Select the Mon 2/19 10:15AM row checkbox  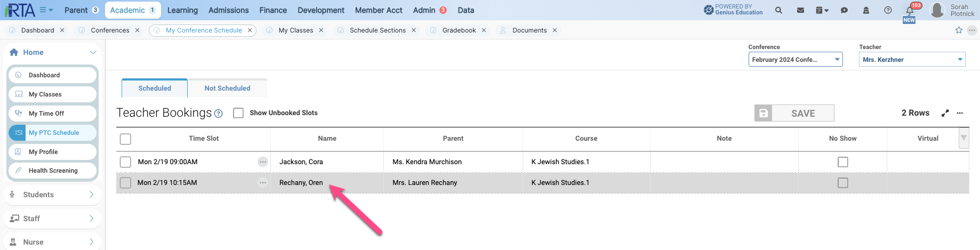click(x=125, y=183)
